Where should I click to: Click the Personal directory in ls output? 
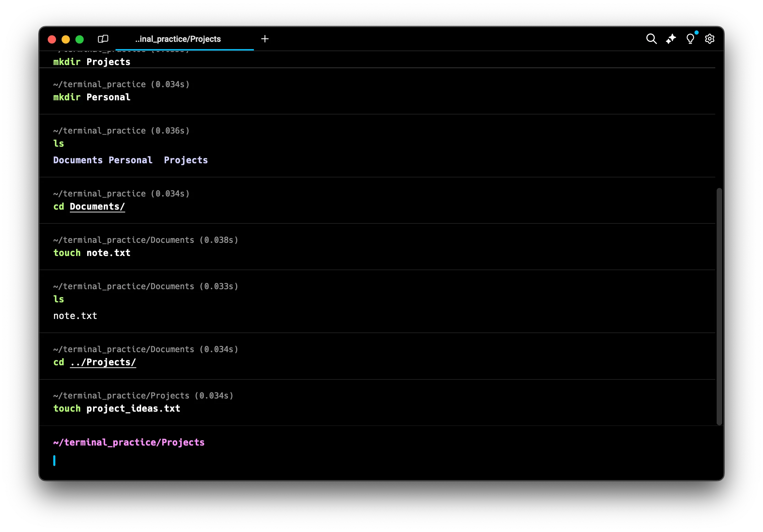(x=130, y=160)
